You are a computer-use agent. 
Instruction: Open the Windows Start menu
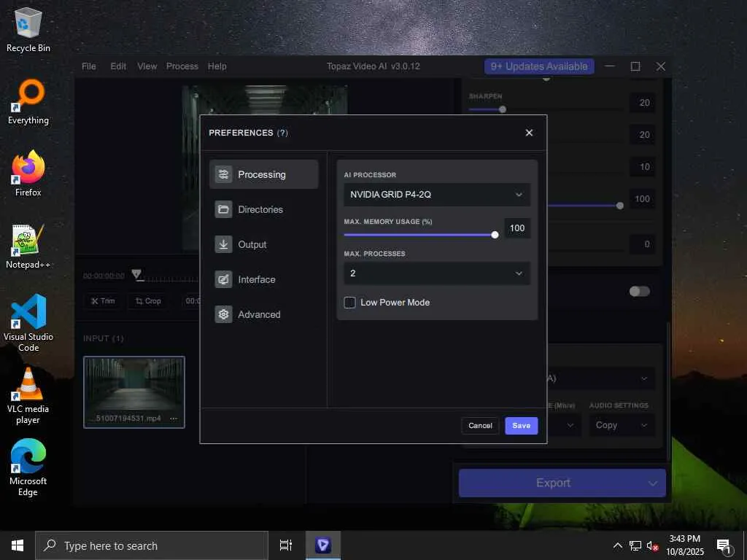[18, 545]
